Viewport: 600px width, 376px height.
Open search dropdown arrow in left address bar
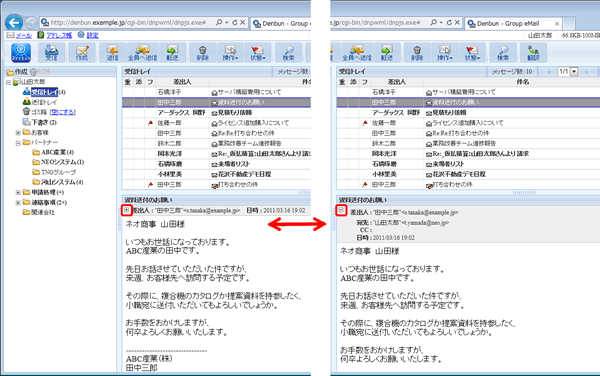(227, 23)
